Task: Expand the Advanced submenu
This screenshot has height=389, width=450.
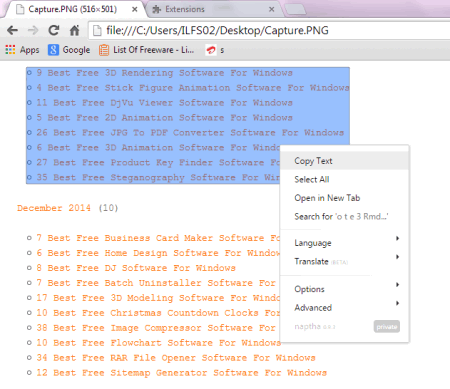Action: coord(345,308)
